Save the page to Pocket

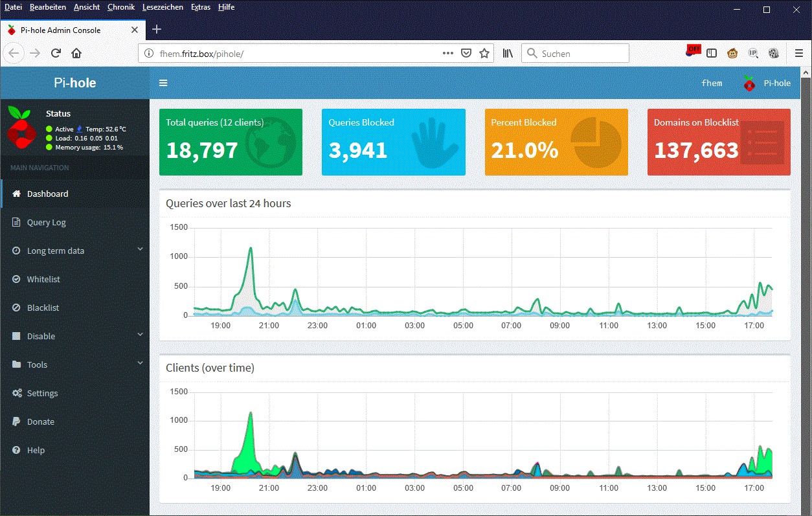[x=466, y=53]
